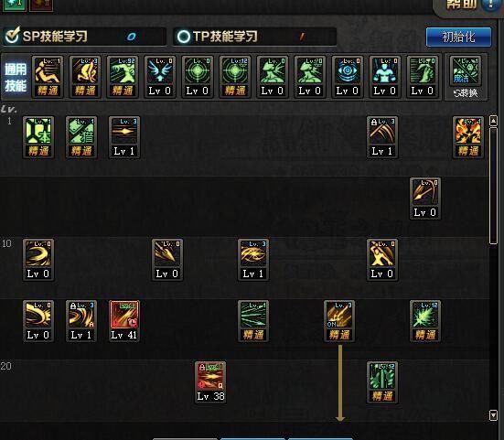Click the blue help exclamation button
504x440 pixels.
[x=490, y=5]
